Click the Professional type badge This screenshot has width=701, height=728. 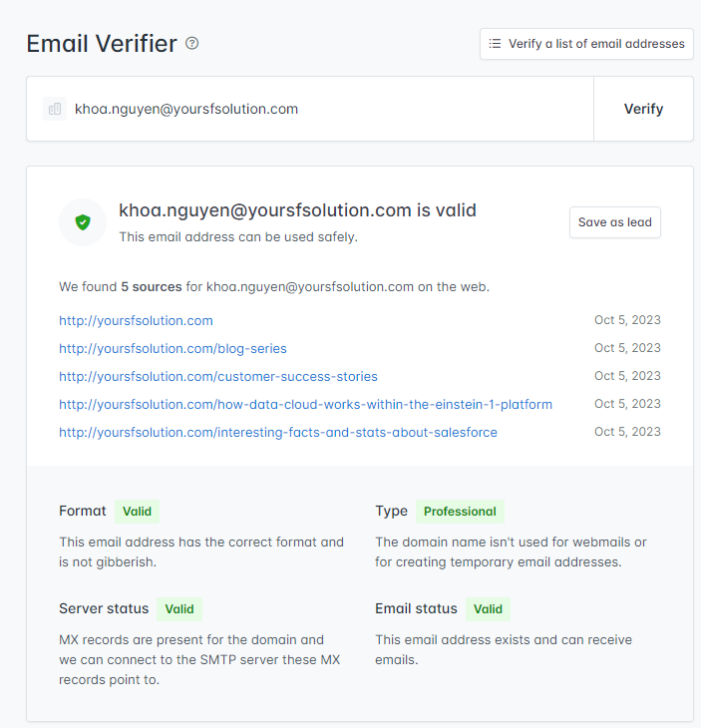[460, 512]
